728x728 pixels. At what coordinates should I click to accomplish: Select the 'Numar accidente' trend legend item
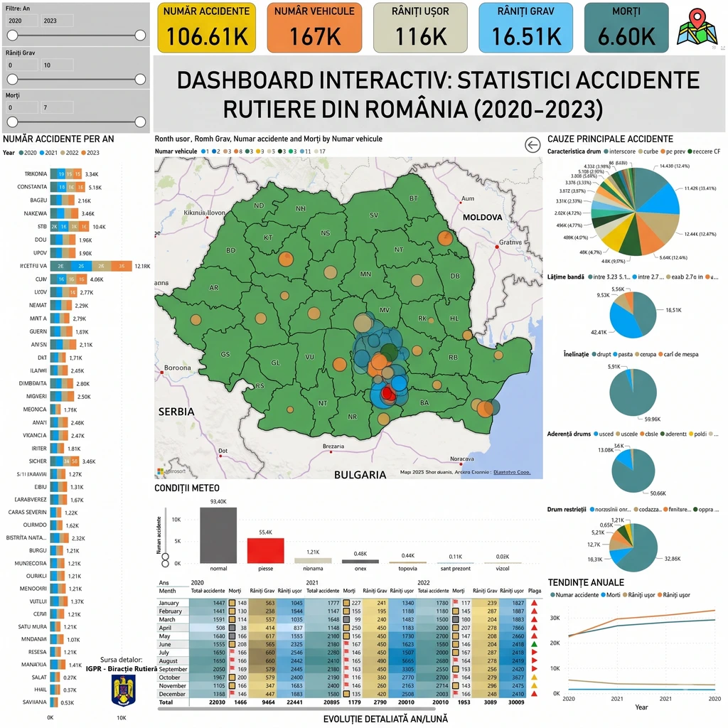tap(574, 595)
